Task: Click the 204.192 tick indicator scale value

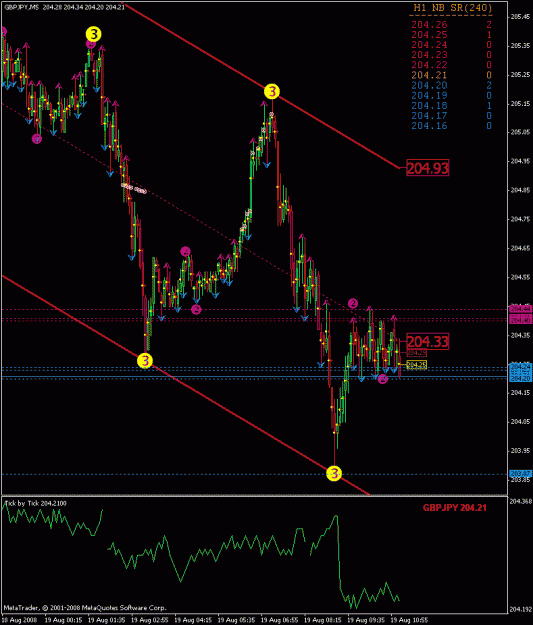Action: [521, 609]
